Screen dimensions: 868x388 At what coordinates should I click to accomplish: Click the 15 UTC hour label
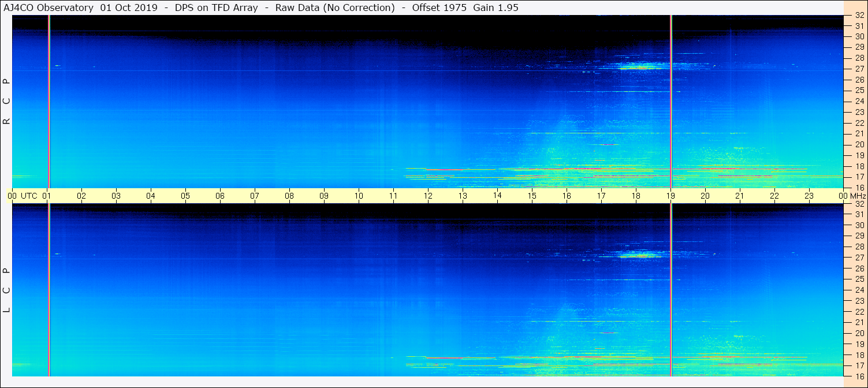[532, 196]
